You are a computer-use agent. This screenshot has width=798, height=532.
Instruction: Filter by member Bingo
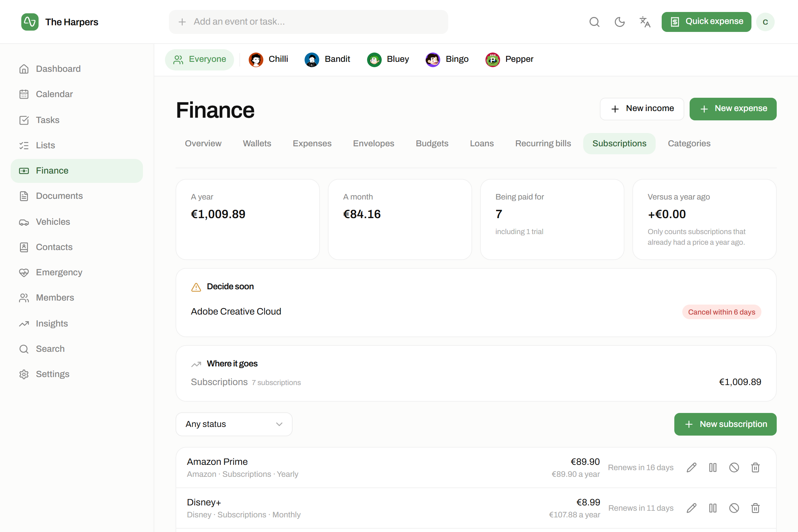click(x=447, y=60)
